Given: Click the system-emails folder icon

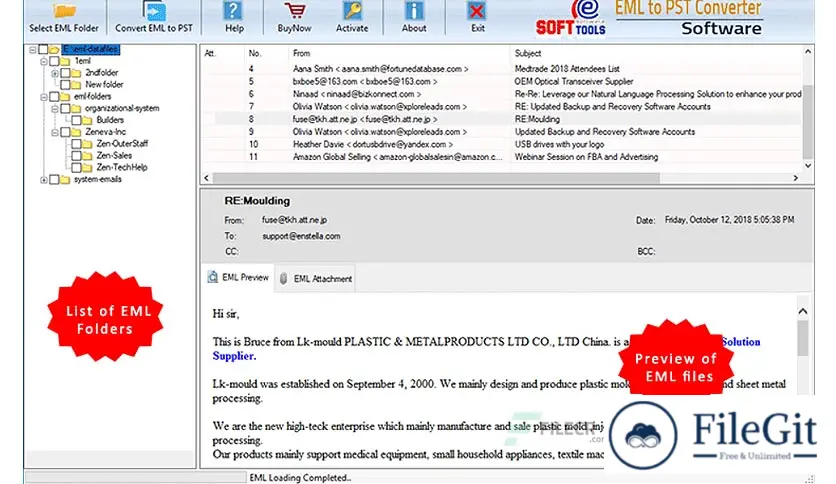Looking at the screenshot, I should [x=66, y=179].
